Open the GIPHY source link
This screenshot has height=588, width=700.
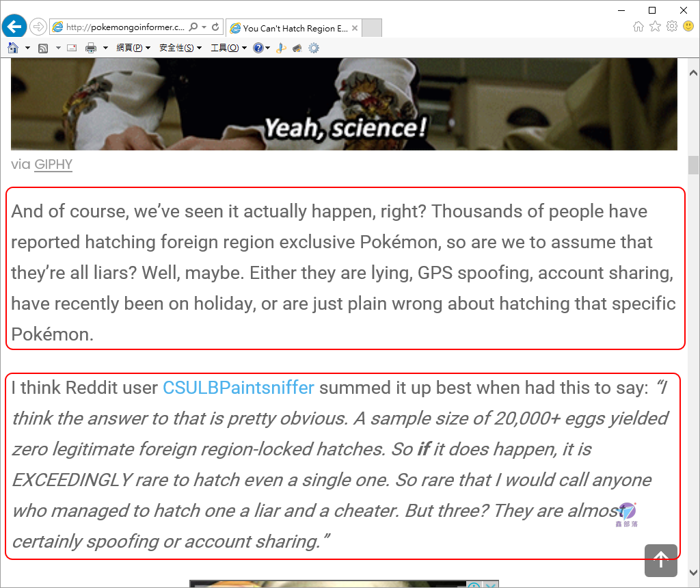coord(53,164)
